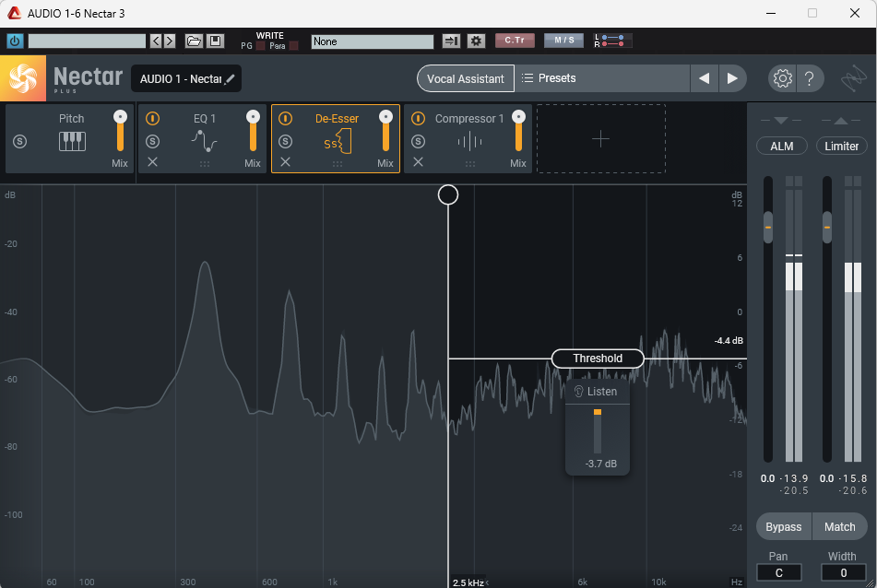Solo the Pitch module
This screenshot has width=877, height=588.
[20, 141]
